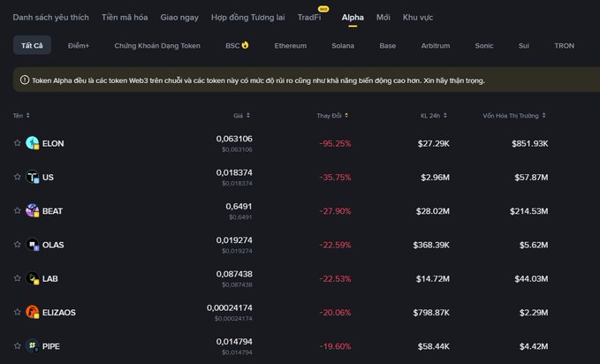Filter tokens by Arbitrum chain
Viewport: 600px width, 364px height.
pos(436,46)
